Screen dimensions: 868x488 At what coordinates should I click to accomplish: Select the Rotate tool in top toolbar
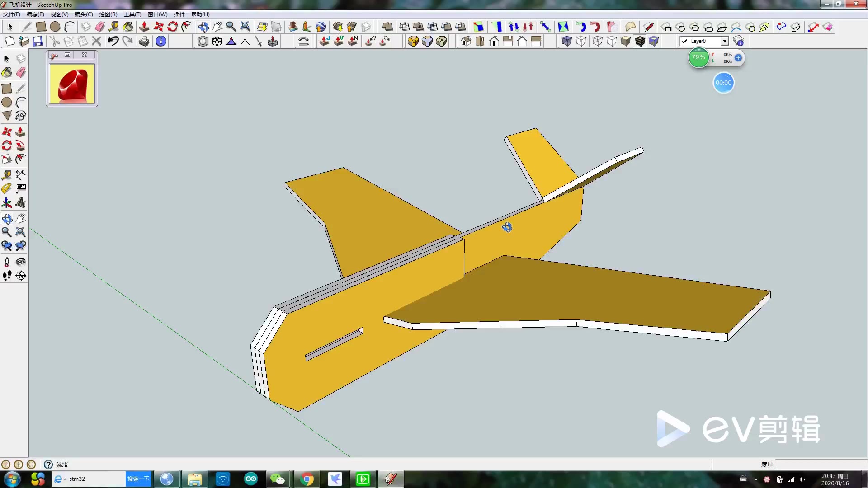point(173,27)
